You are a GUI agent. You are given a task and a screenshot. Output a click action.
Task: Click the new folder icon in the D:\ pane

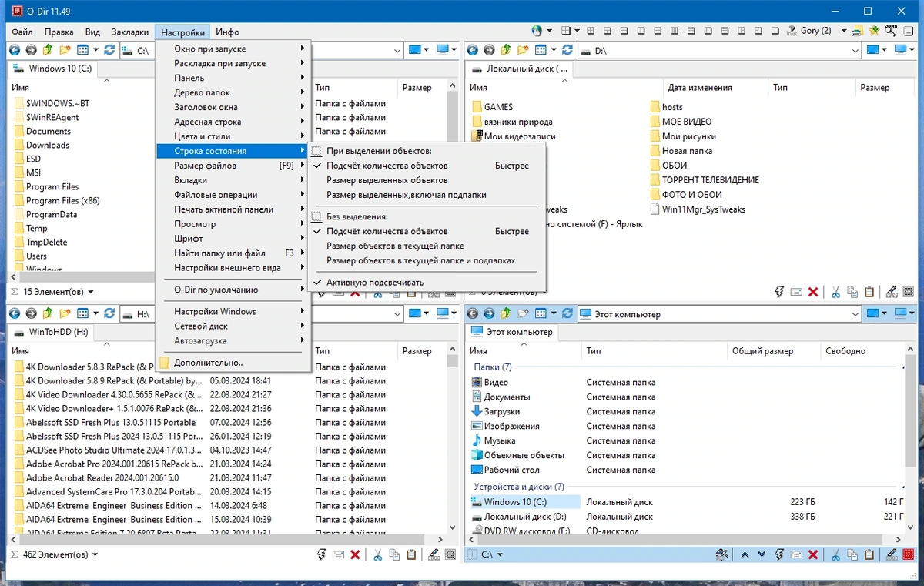(523, 50)
